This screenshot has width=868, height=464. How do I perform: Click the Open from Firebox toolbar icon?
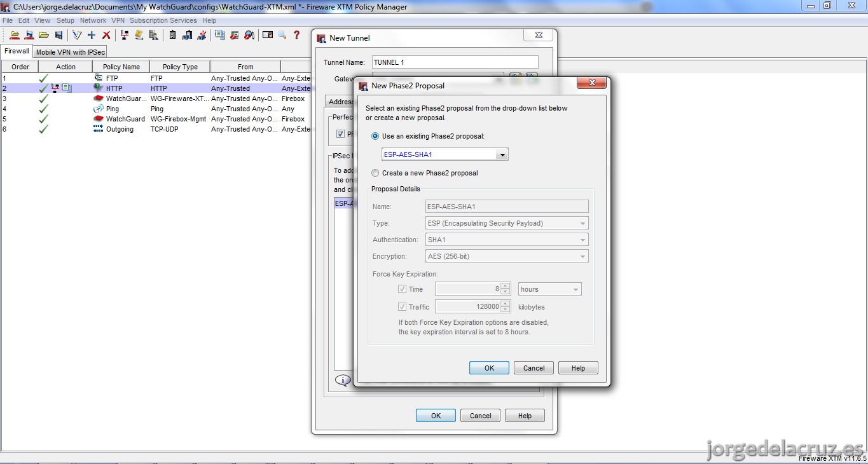pyautogui.click(x=15, y=36)
